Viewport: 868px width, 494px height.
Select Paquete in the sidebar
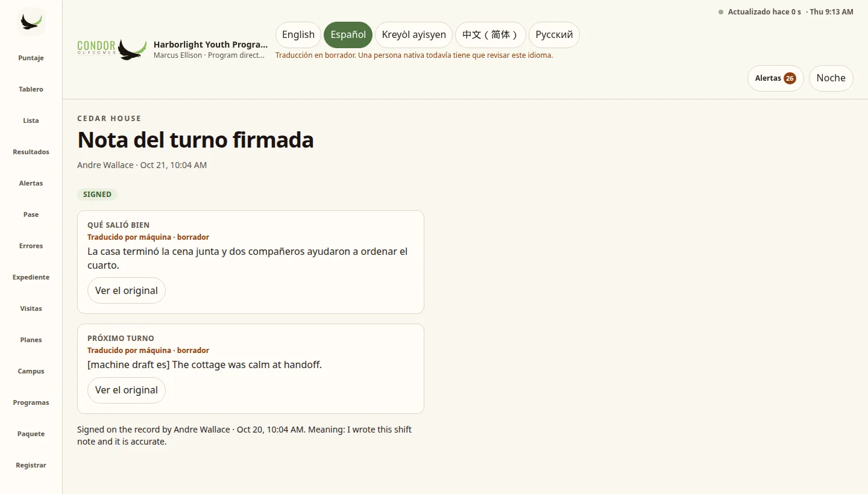(31, 434)
